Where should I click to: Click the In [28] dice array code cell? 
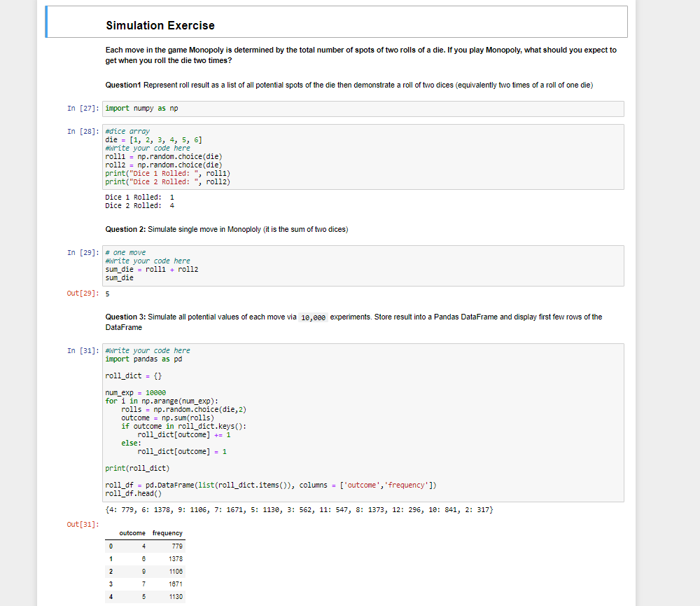pos(363,157)
